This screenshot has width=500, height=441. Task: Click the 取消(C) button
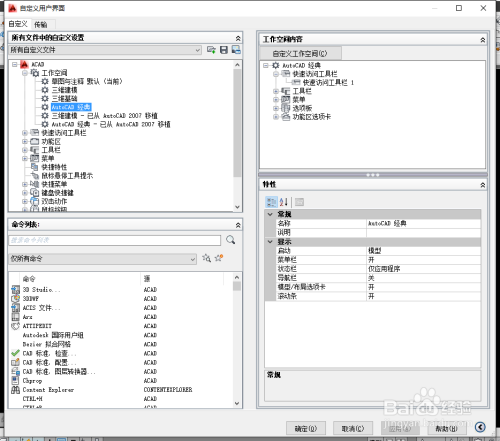[x=353, y=428]
